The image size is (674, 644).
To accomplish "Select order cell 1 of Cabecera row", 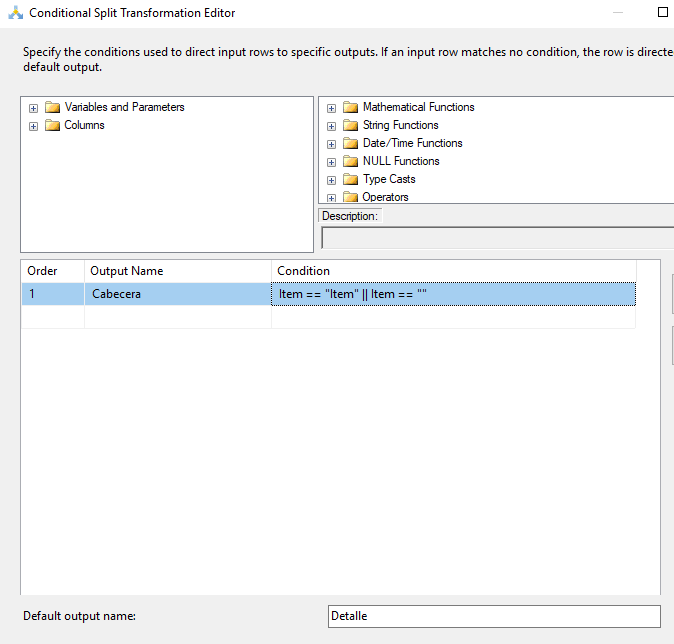I will (53, 294).
